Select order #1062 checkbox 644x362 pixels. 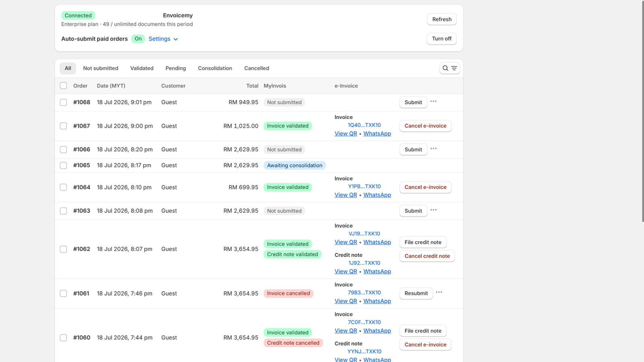pyautogui.click(x=64, y=249)
